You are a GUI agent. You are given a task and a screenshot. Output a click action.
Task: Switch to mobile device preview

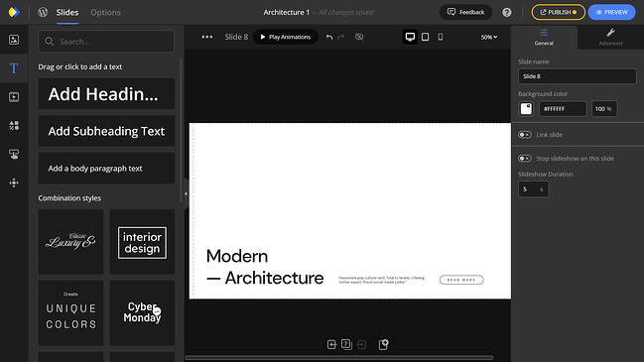coord(440,37)
